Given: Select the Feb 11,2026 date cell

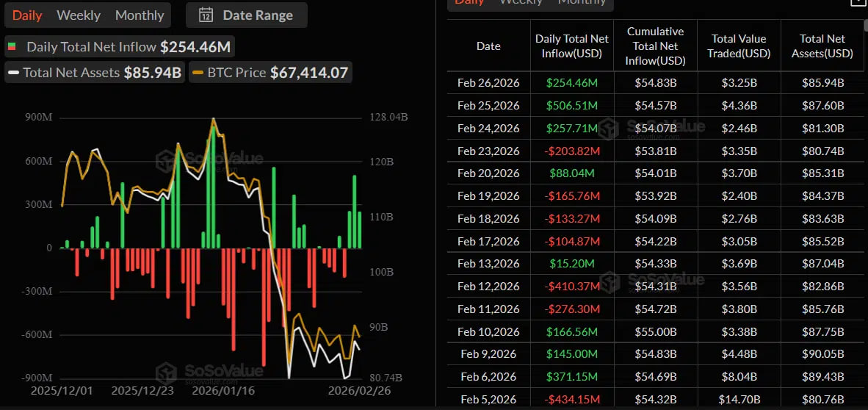Looking at the screenshot, I should 488,309.
